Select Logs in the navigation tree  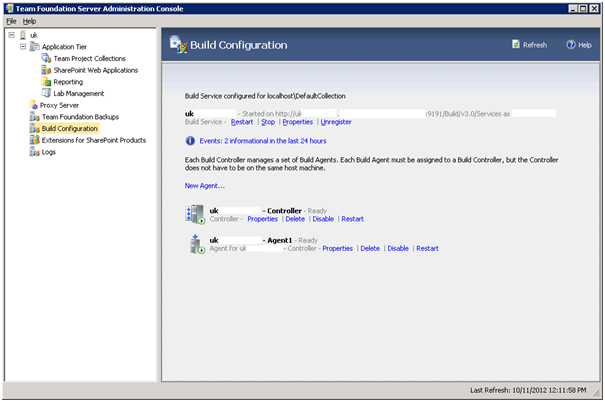tap(49, 152)
